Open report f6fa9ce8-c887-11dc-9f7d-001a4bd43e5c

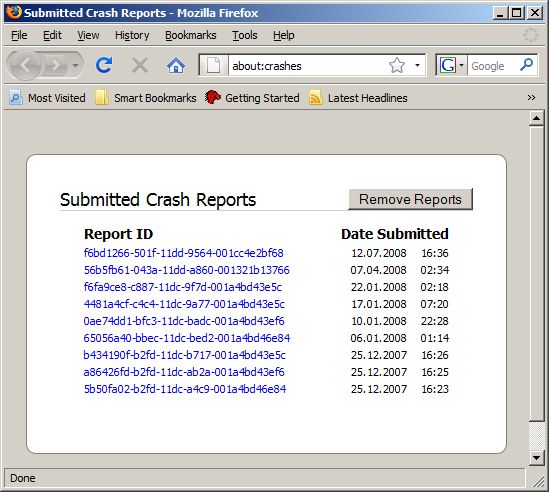(x=182, y=287)
